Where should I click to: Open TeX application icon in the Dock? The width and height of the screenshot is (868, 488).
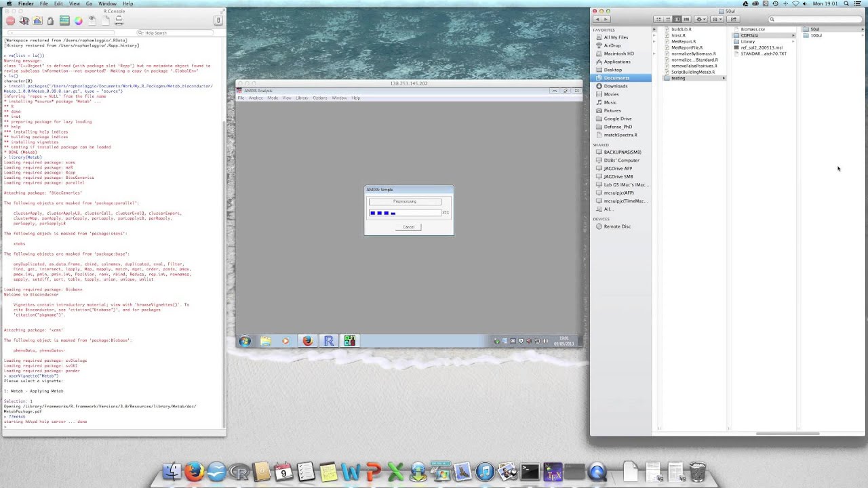click(552, 472)
